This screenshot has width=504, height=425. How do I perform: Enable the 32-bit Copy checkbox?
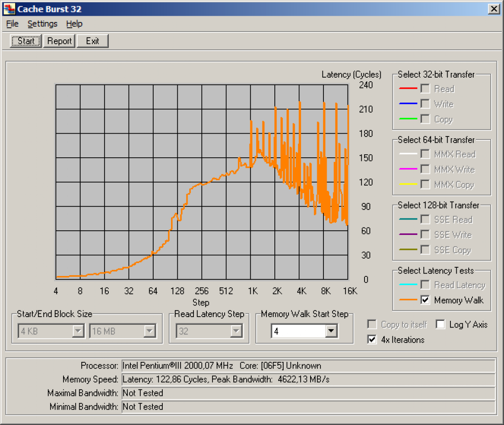(425, 119)
